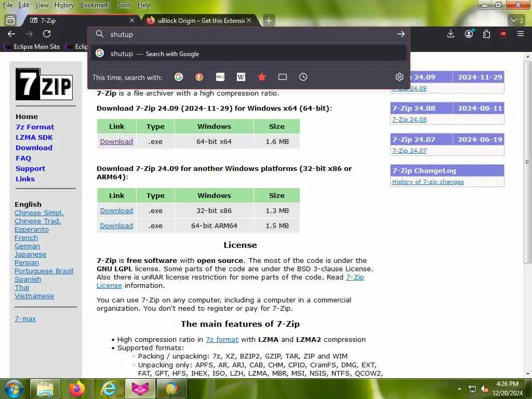
Task: Open the Firefox hamburger menu
Action: (521, 34)
